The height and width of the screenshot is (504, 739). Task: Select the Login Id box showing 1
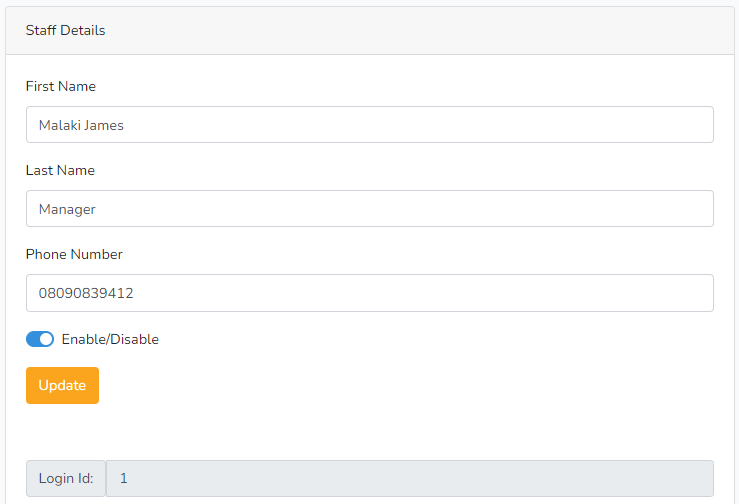(x=409, y=478)
